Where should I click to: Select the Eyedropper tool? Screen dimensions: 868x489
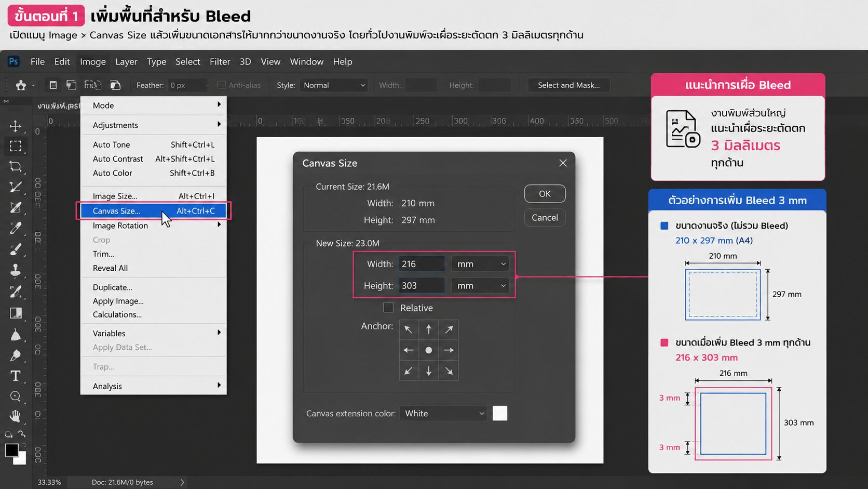point(16,228)
